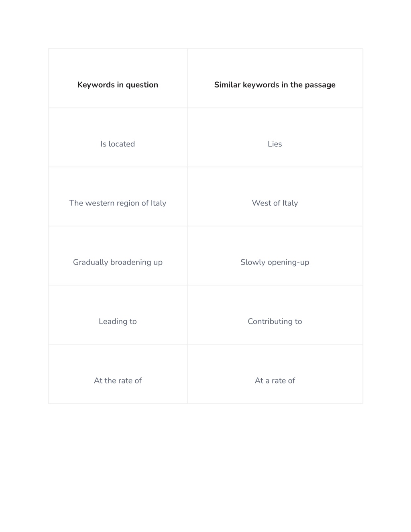Click the 'Is located' cell
Screen dimensions: 411x532
(x=118, y=137)
